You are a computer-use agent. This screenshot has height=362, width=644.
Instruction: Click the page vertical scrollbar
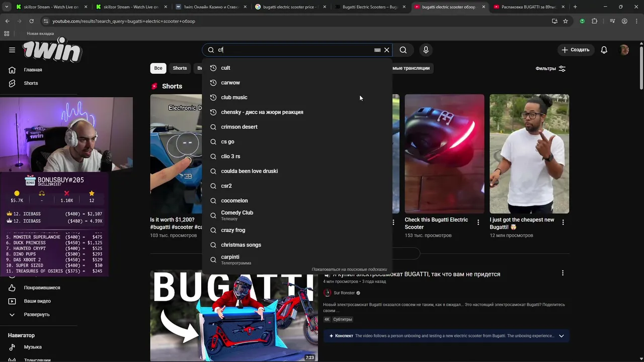click(641, 68)
